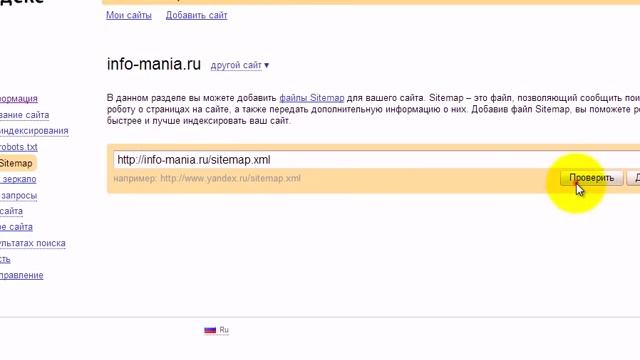Open the robots.txt sidebar link

19,147
